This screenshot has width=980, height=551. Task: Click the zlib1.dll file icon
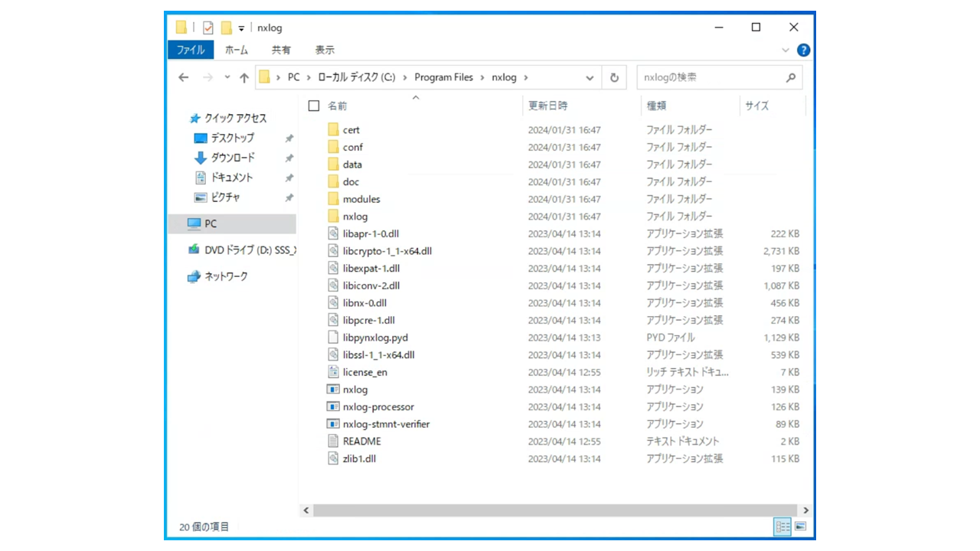tap(333, 458)
